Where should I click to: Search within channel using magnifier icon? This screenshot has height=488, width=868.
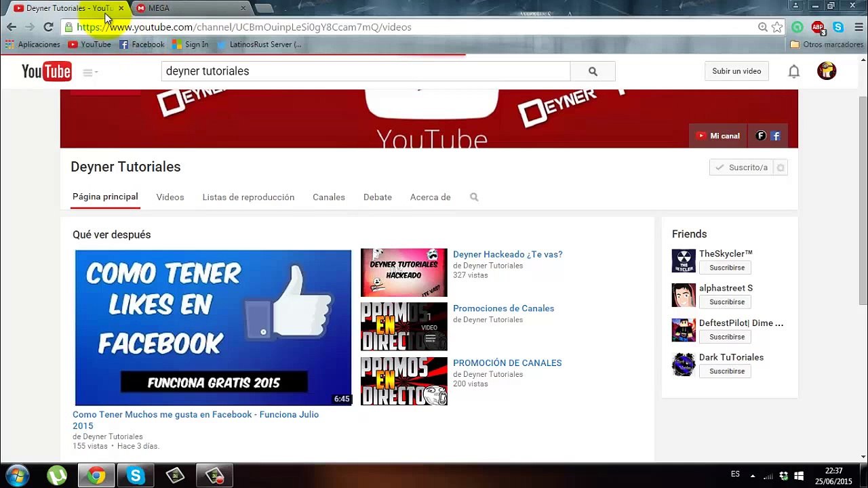click(x=474, y=197)
